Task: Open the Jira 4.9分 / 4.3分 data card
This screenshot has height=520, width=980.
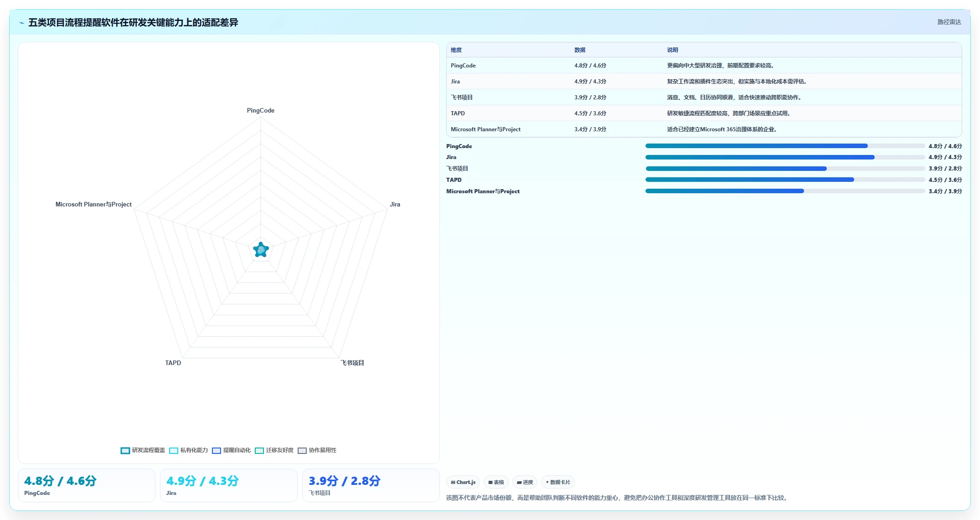Action: [x=229, y=485]
